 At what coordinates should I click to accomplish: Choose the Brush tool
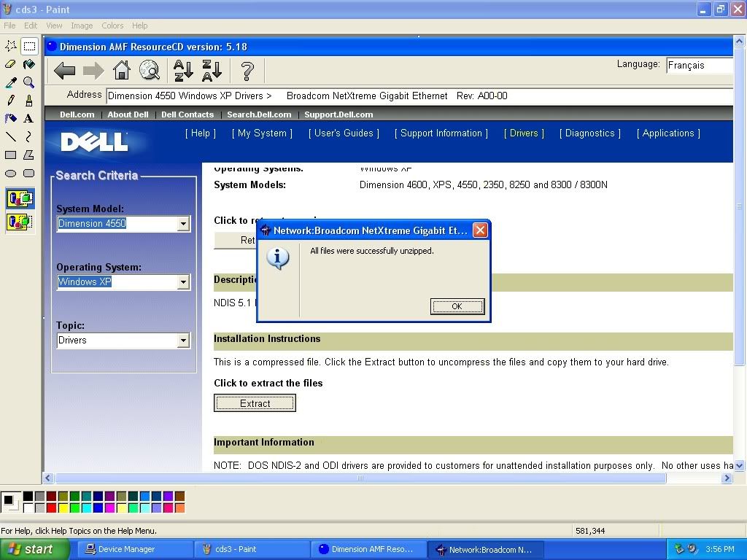coord(29,101)
